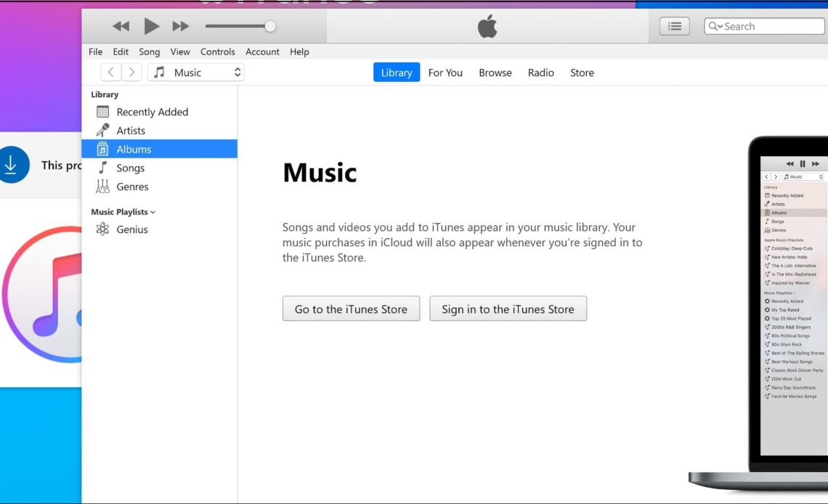Switch to the Browse tab

click(495, 73)
